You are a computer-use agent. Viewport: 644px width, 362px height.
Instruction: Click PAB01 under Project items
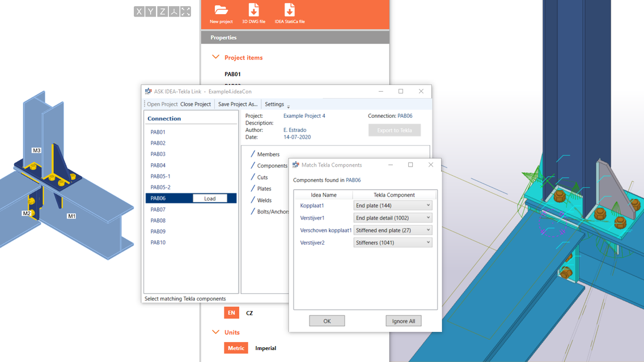tap(232, 74)
